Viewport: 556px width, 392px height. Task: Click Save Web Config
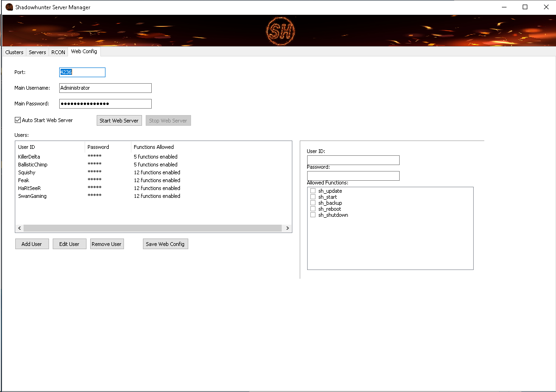click(165, 244)
